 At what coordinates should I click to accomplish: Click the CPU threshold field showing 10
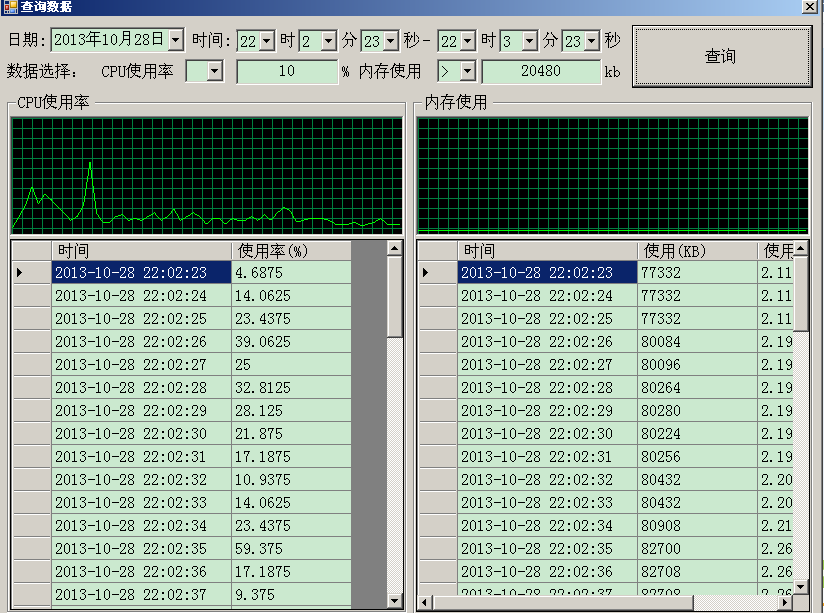[x=287, y=72]
